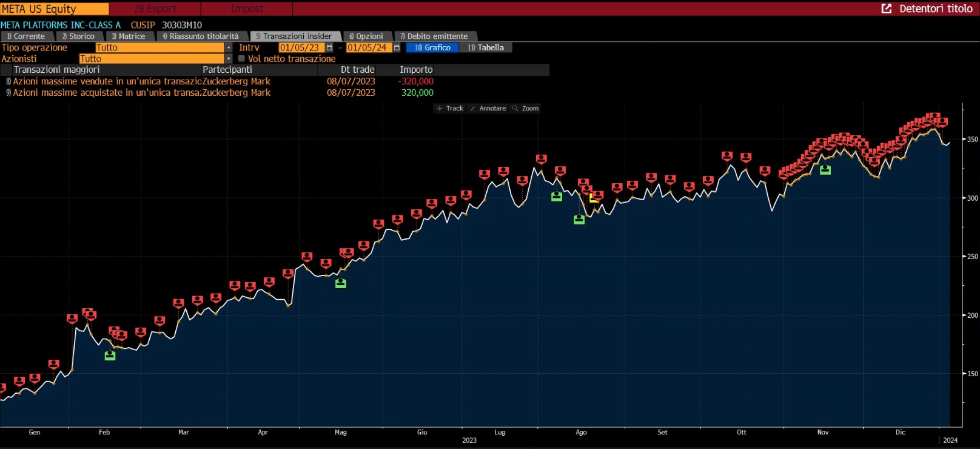This screenshot has height=449, width=980.
Task: Click the -320,000 amount value
Action: coord(415,81)
